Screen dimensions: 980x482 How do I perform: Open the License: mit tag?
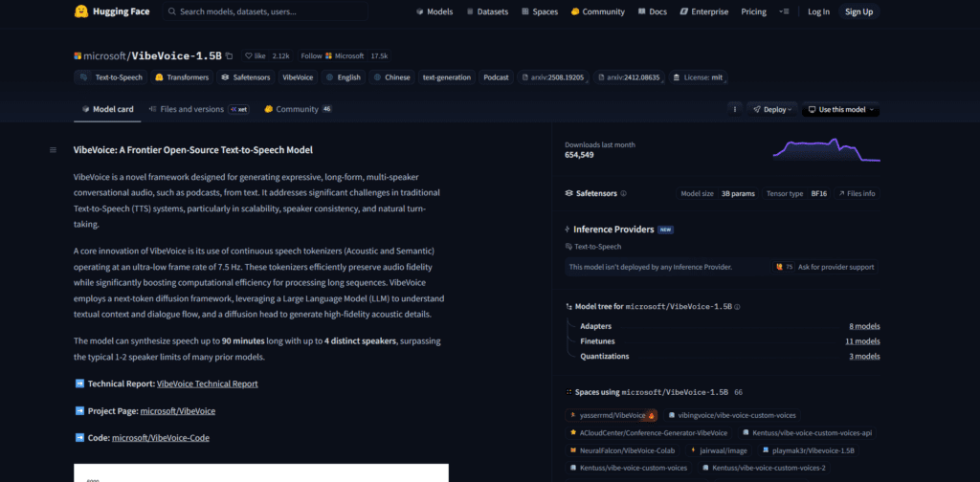(x=698, y=77)
